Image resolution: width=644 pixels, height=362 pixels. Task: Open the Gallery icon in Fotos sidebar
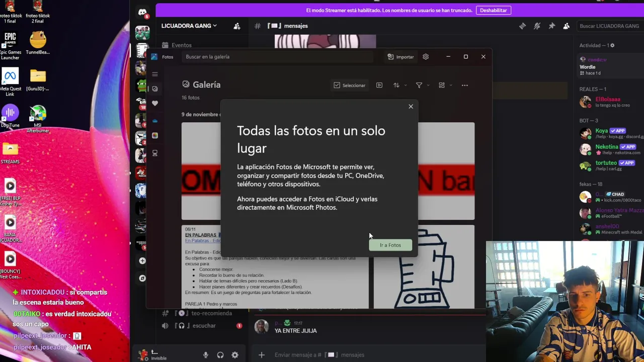tap(155, 88)
